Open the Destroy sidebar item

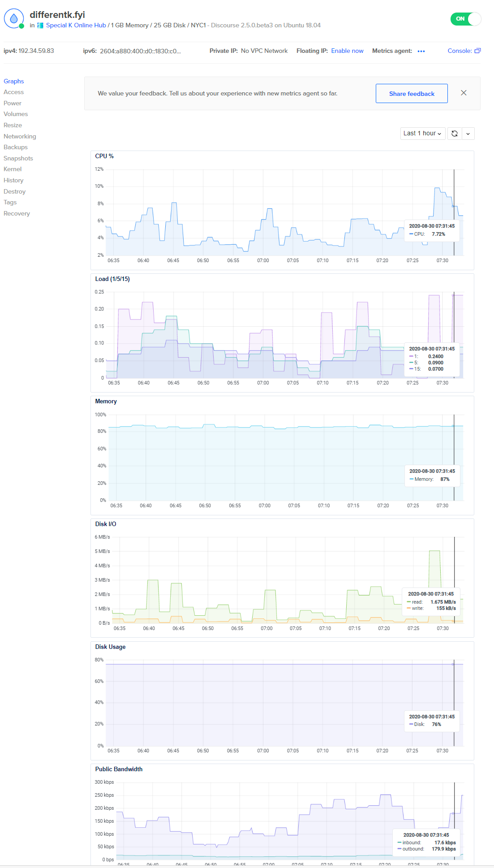pos(15,191)
